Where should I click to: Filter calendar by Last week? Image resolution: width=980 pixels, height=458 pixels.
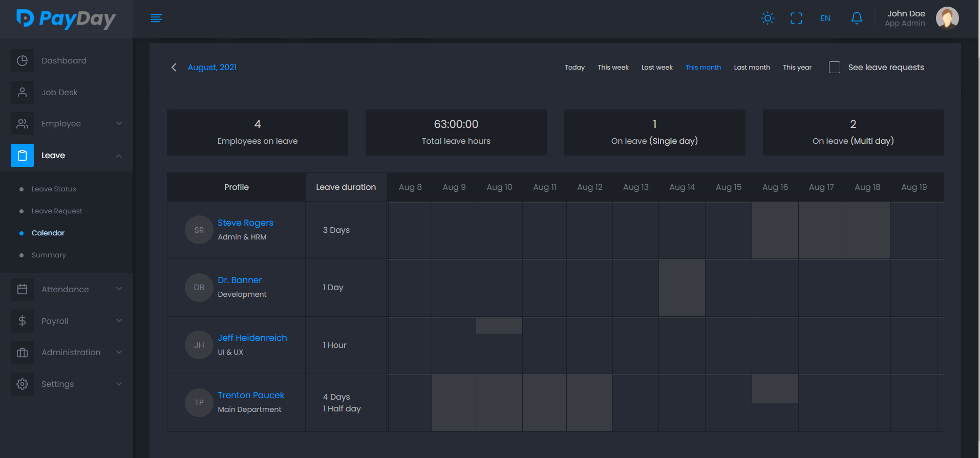click(x=657, y=68)
